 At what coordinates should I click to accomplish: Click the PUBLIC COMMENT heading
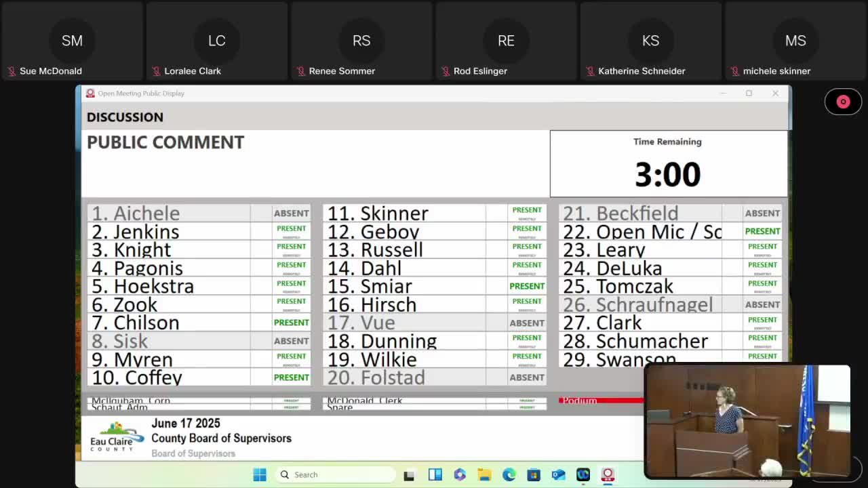click(x=165, y=142)
